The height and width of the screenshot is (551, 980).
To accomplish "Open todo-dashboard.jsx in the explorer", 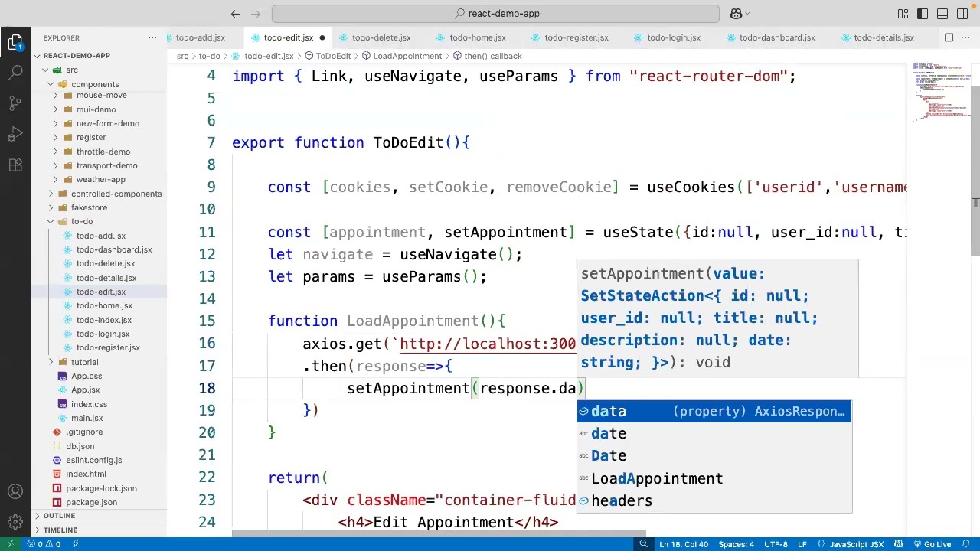I will [113, 249].
